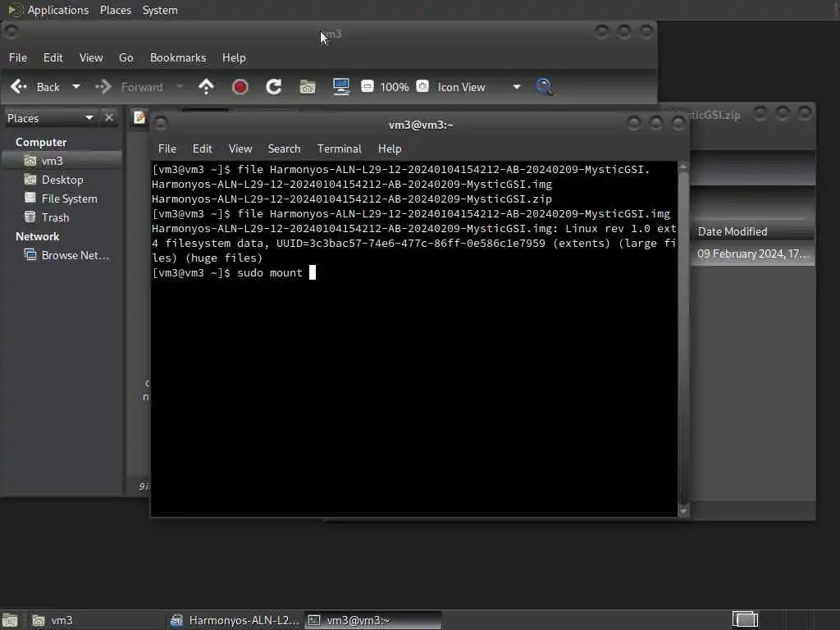
Task: Click the workspace switcher in bottom panel
Action: pos(745,620)
